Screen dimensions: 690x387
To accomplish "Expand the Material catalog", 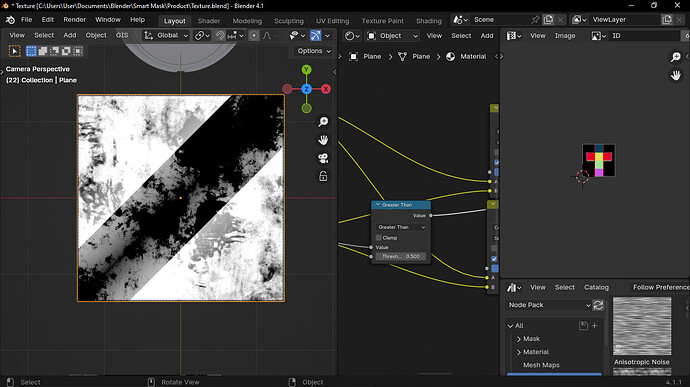I will pyautogui.click(x=519, y=352).
